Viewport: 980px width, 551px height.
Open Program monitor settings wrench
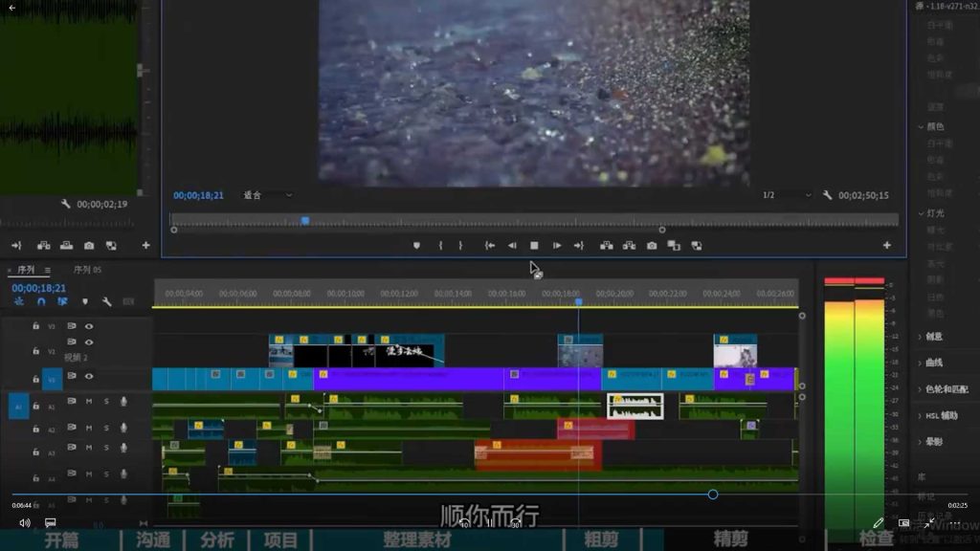point(828,195)
